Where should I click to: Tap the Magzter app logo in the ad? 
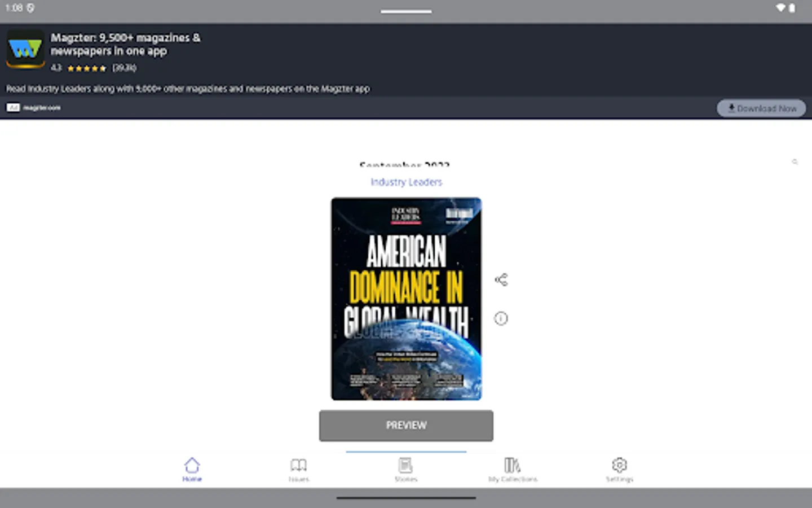(25, 49)
